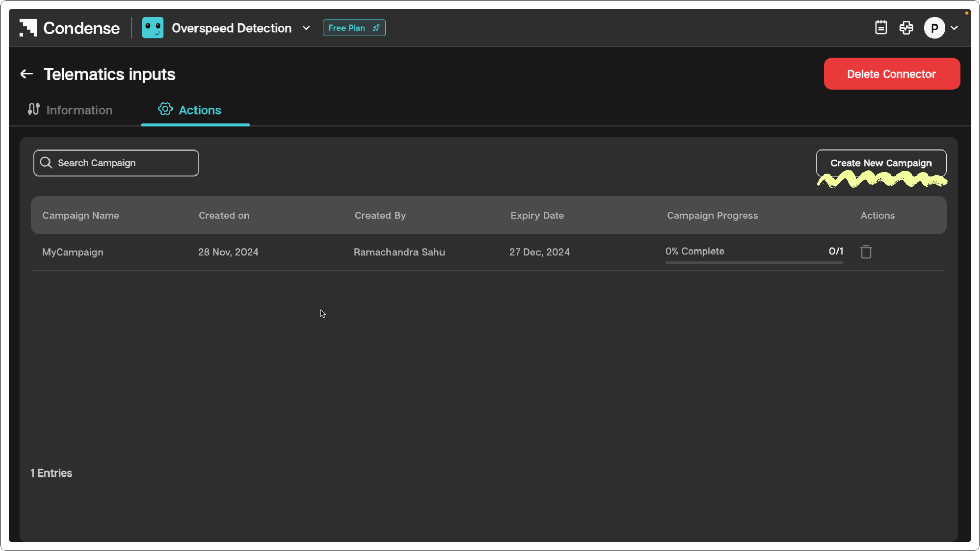Click the search magnifier icon

(x=46, y=163)
